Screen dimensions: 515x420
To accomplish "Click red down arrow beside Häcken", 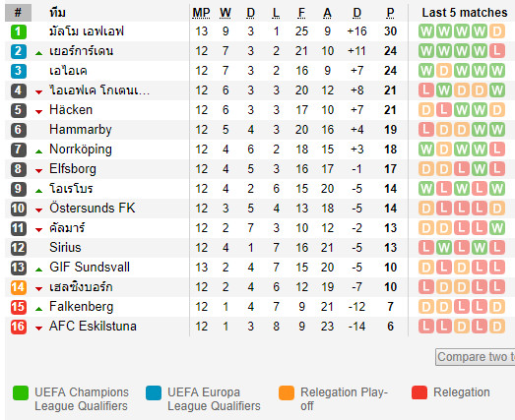I will [x=38, y=112].
